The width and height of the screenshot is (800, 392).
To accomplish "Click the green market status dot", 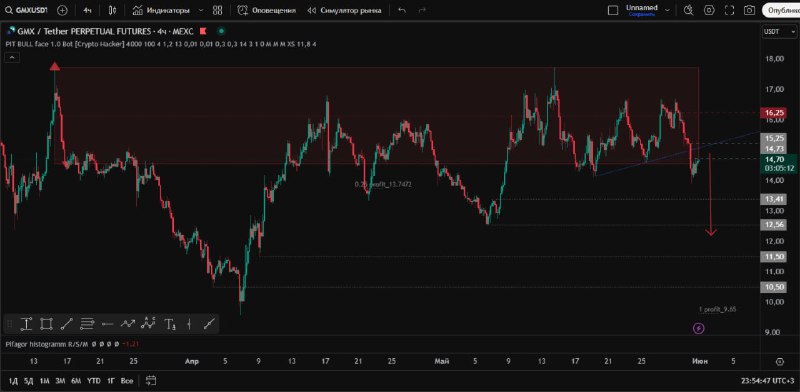I will pyautogui.click(x=221, y=32).
